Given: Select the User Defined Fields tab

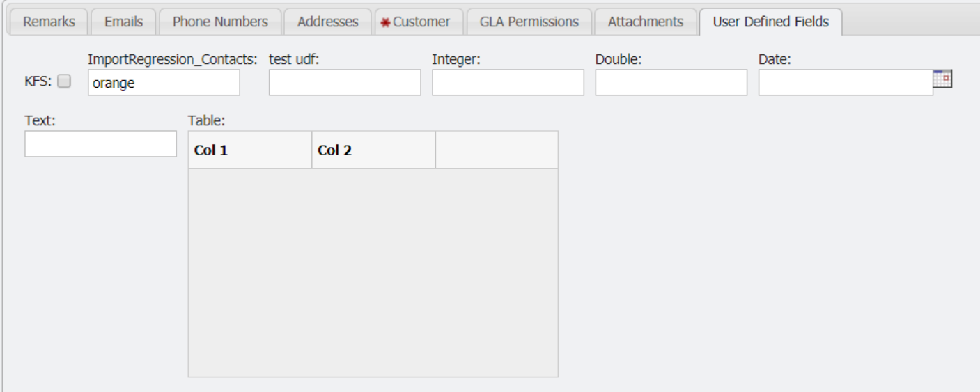Looking at the screenshot, I should pos(771,22).
